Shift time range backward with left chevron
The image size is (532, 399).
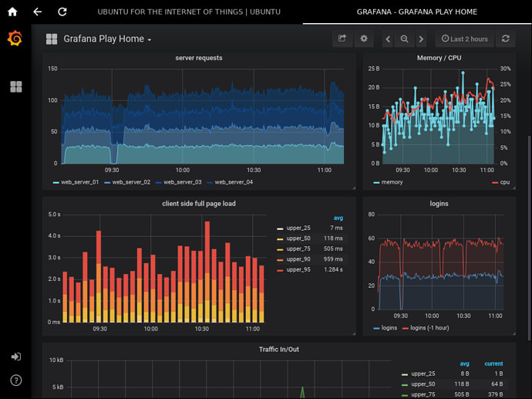388,39
